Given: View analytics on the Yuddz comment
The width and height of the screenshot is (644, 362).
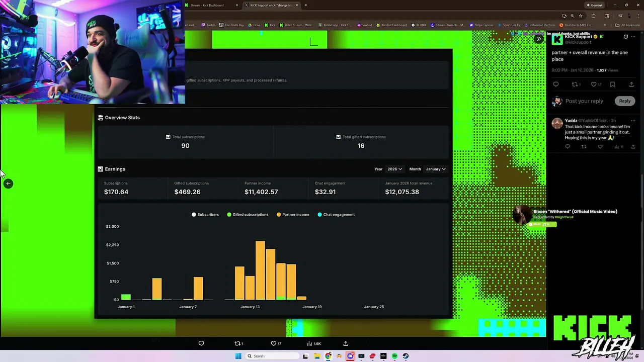Looking at the screenshot, I should (x=618, y=147).
